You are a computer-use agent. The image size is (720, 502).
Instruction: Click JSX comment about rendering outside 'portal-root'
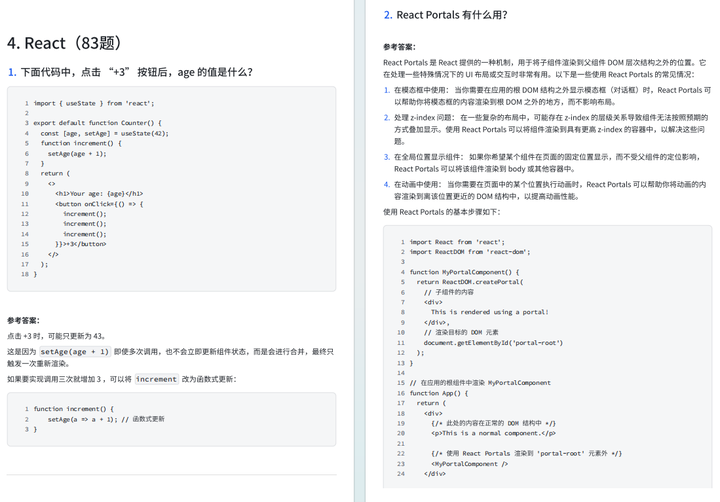[527, 454]
